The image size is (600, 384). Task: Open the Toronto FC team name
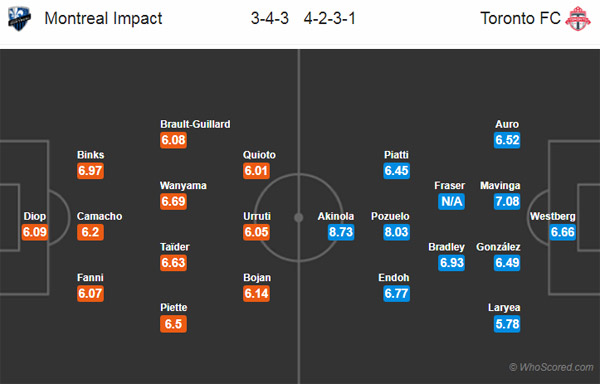[x=520, y=18]
